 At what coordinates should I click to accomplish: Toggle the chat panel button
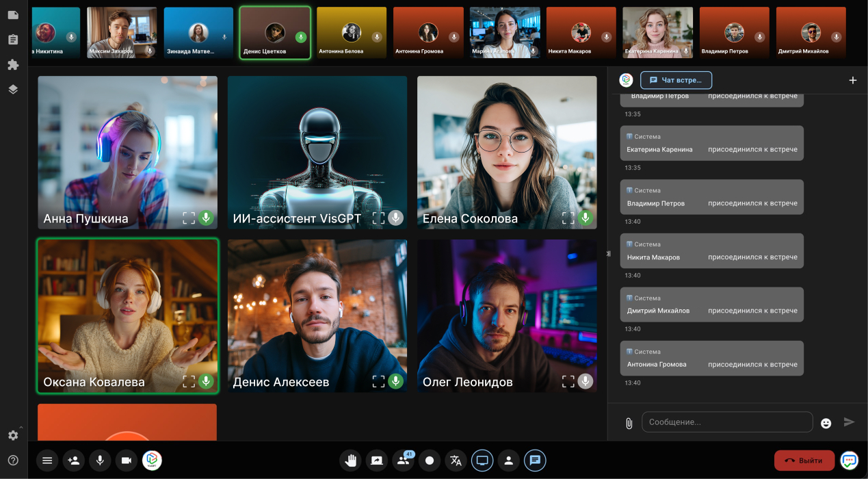[x=535, y=461]
